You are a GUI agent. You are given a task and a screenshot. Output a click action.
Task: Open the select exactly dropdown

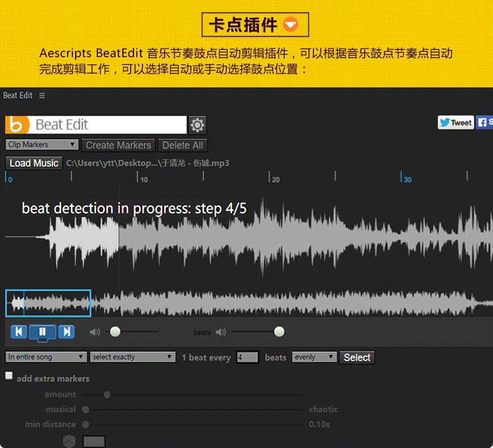(x=133, y=357)
